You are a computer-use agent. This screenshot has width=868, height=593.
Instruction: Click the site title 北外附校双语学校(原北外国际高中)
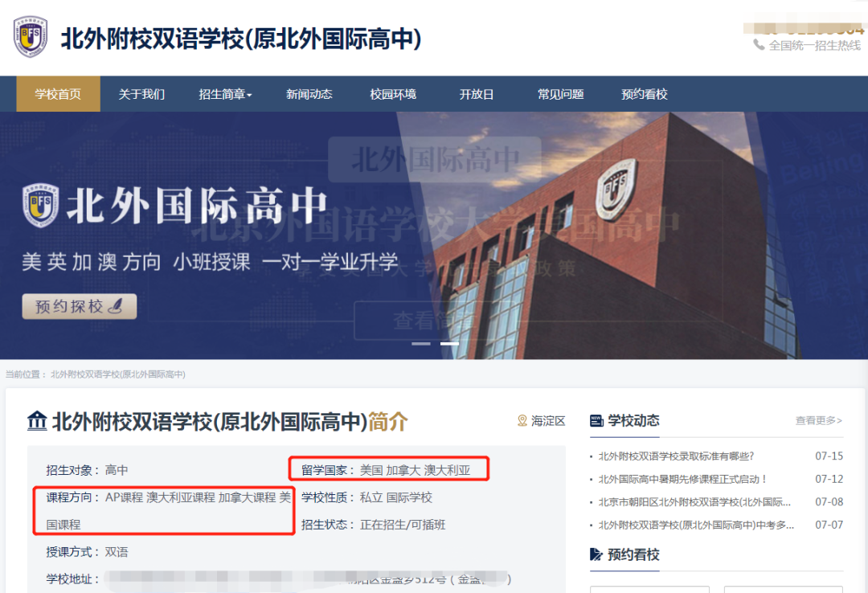coord(241,39)
